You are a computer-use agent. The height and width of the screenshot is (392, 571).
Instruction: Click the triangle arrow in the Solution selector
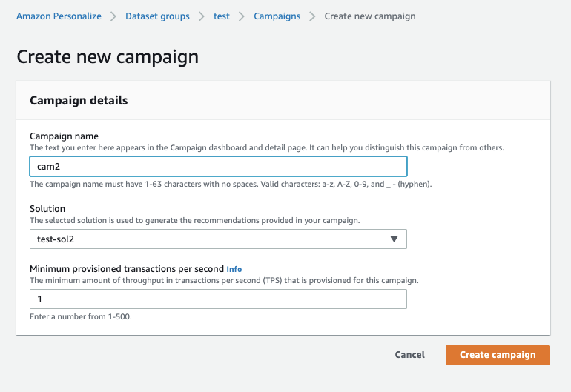click(395, 239)
